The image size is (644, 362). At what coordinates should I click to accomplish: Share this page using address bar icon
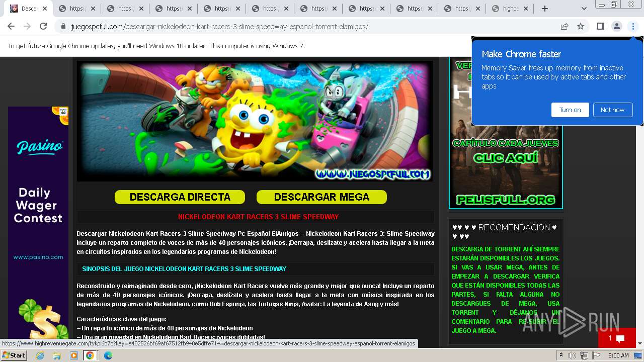point(565,27)
